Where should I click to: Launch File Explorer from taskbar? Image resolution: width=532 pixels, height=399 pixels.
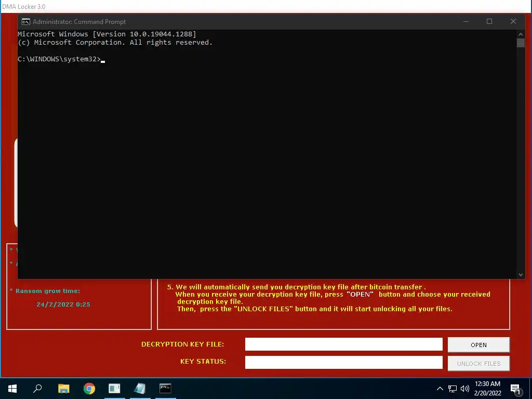point(63,389)
